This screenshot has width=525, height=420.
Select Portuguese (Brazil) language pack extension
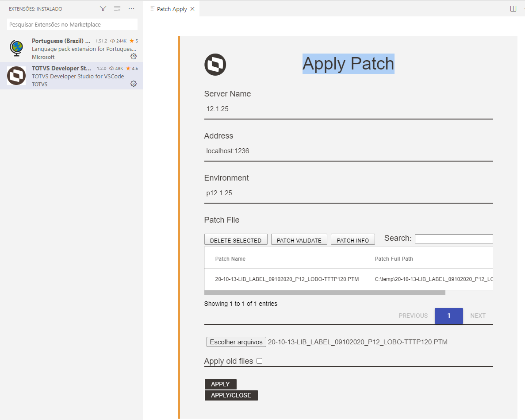coord(71,48)
